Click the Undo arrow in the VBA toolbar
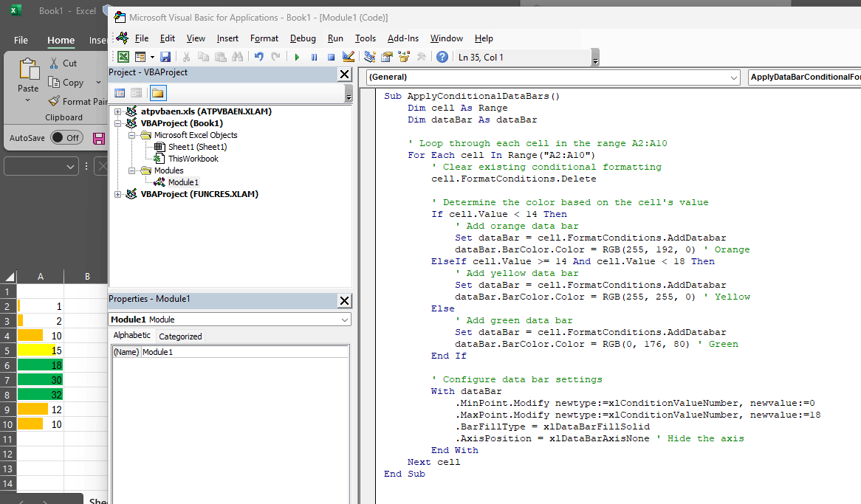The image size is (861, 504). pyautogui.click(x=258, y=57)
